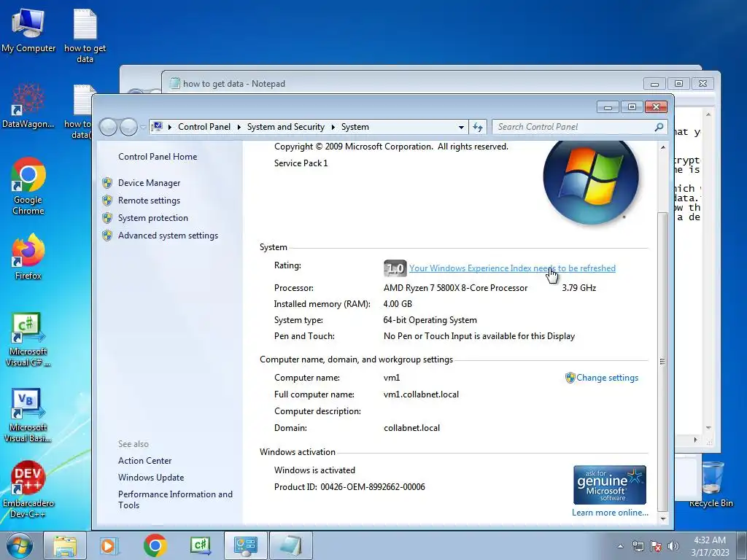
Task: Click the Forward navigation button
Action: pyautogui.click(x=128, y=127)
